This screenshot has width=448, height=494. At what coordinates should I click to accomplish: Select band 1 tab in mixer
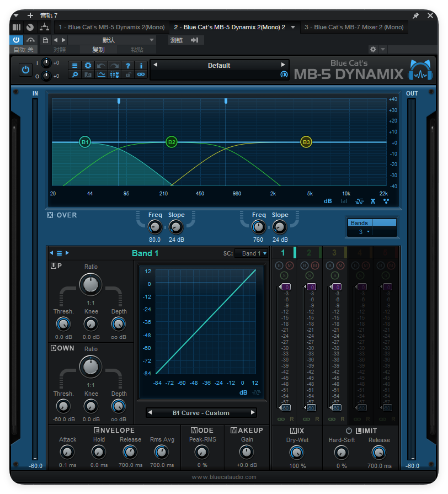point(284,253)
